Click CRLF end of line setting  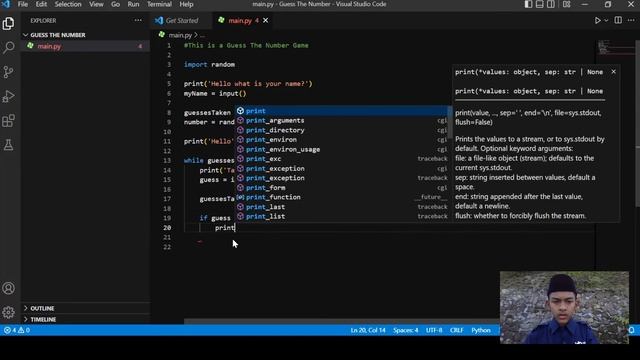(456, 330)
